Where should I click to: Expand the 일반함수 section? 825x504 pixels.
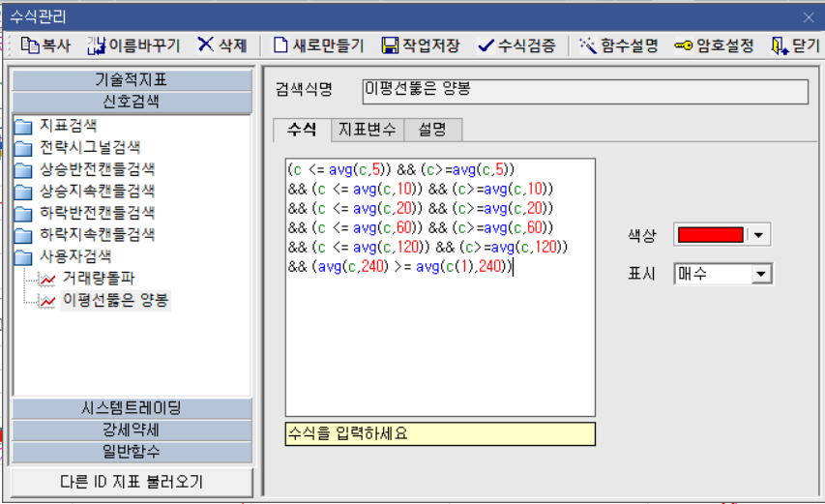(131, 453)
